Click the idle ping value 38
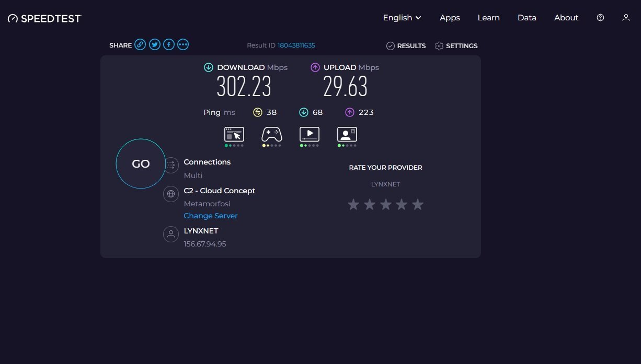The image size is (641, 364). tap(271, 112)
